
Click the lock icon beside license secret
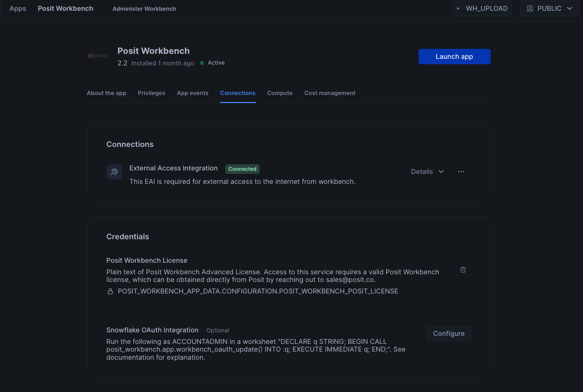(110, 291)
